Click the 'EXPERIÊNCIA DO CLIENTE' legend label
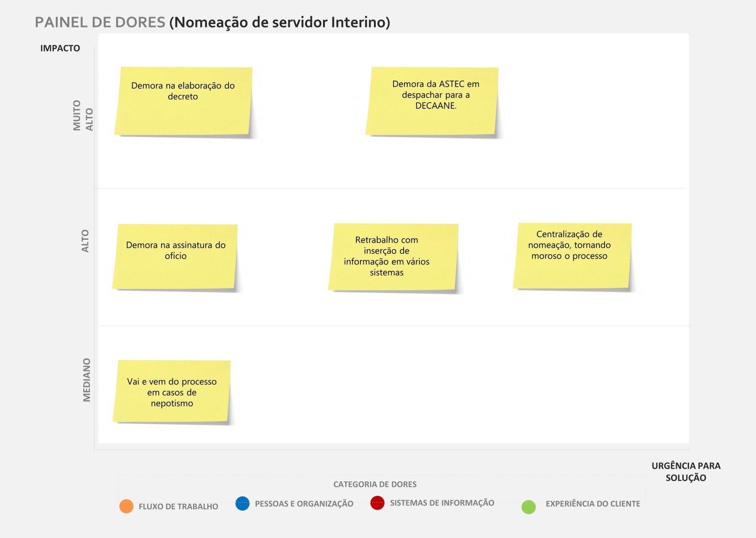The image size is (756, 538). point(593,504)
